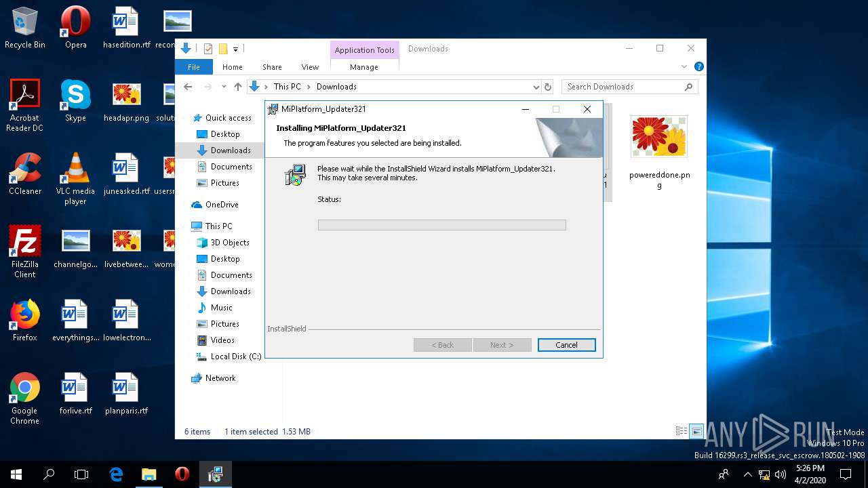Image resolution: width=868 pixels, height=488 pixels.
Task: Click the volume icon in system tray
Action: 780,474
